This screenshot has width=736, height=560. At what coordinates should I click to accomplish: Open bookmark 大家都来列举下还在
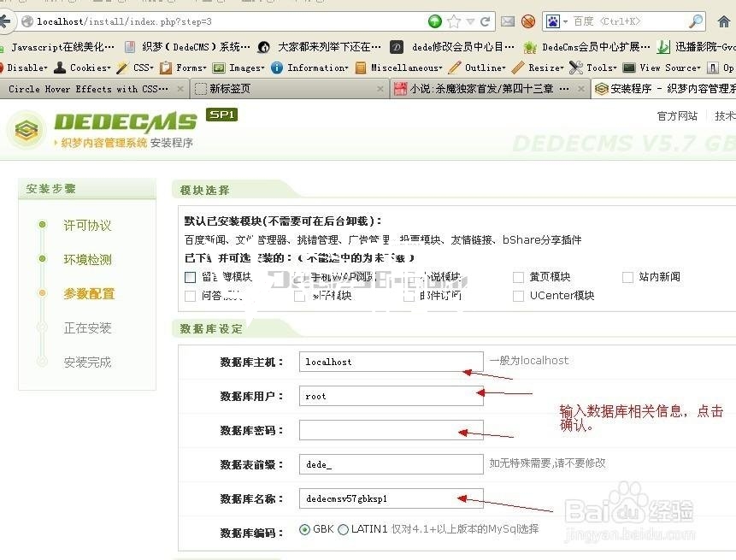pyautogui.click(x=320, y=47)
